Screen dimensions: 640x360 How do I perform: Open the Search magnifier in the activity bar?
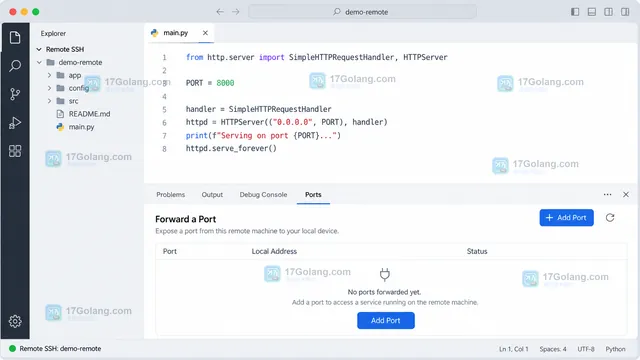pos(15,66)
